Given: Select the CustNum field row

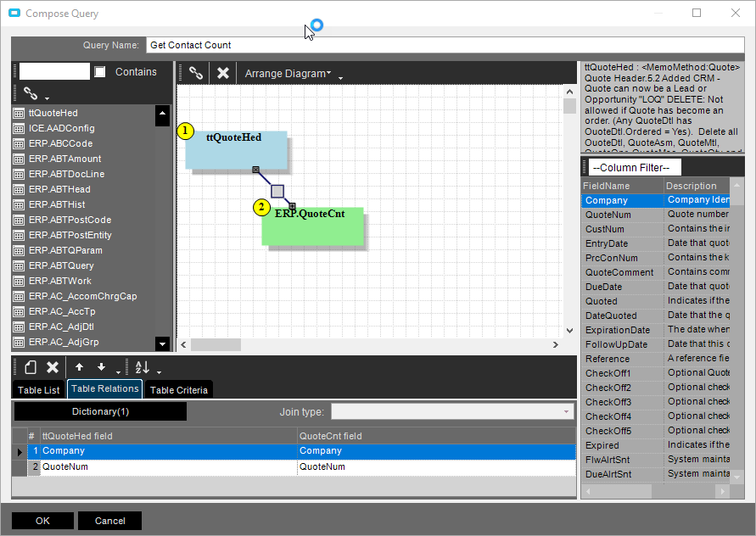Looking at the screenshot, I should pos(655,229).
